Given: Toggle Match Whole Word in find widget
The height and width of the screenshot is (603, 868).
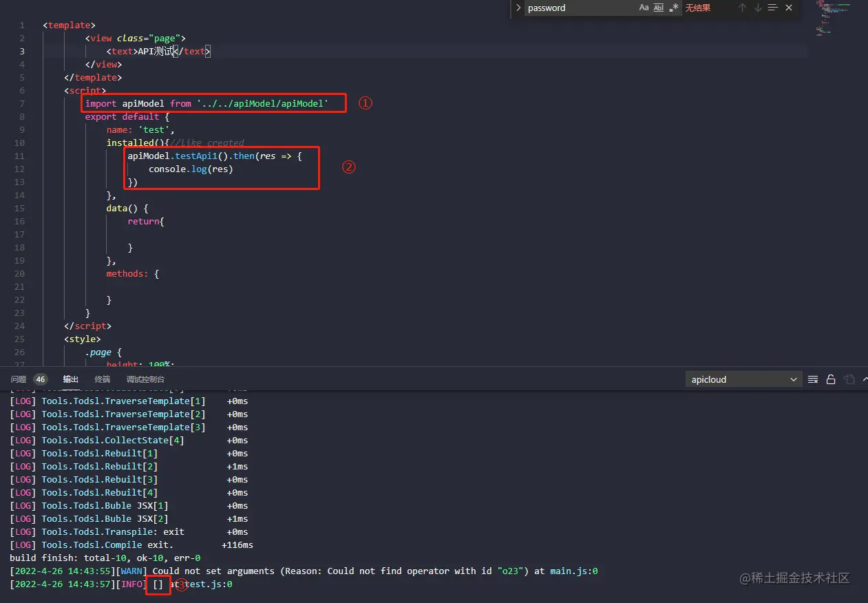Looking at the screenshot, I should tap(659, 8).
